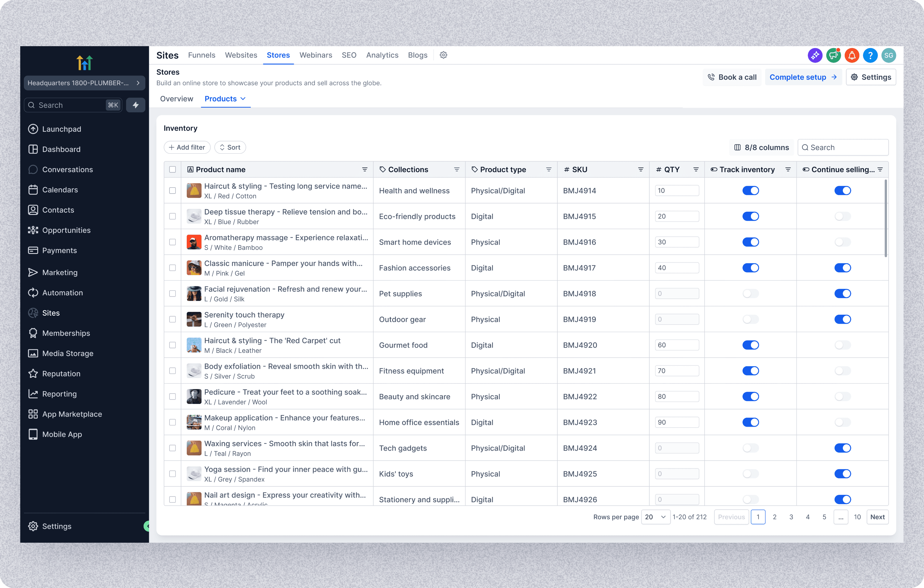Open the Rows per page dropdown
The image size is (924, 588).
(655, 517)
